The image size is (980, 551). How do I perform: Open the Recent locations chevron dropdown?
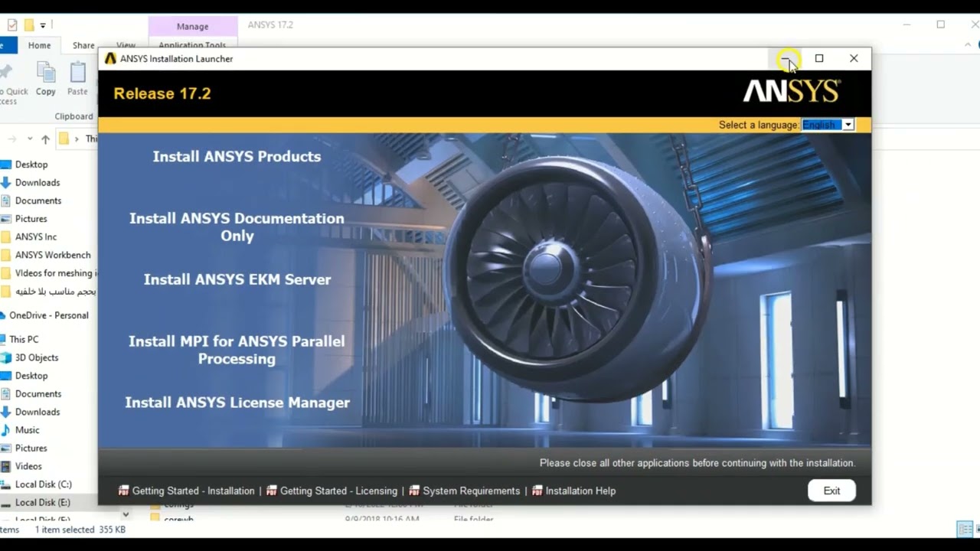[x=30, y=139]
